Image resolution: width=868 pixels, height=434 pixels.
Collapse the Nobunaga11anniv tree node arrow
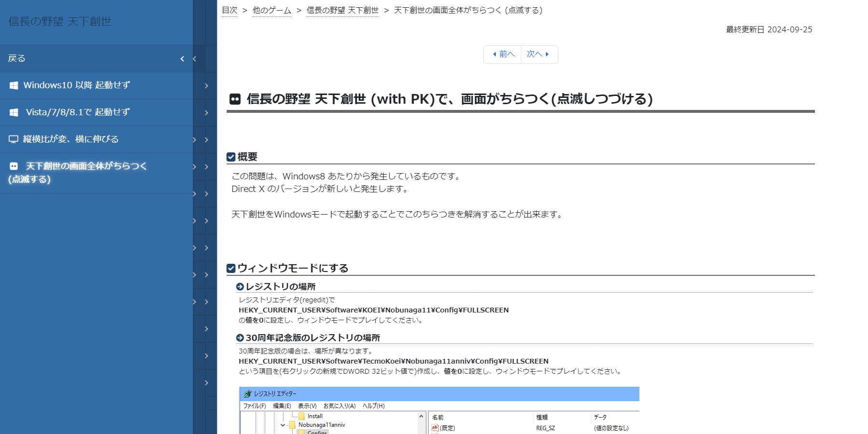tap(283, 425)
